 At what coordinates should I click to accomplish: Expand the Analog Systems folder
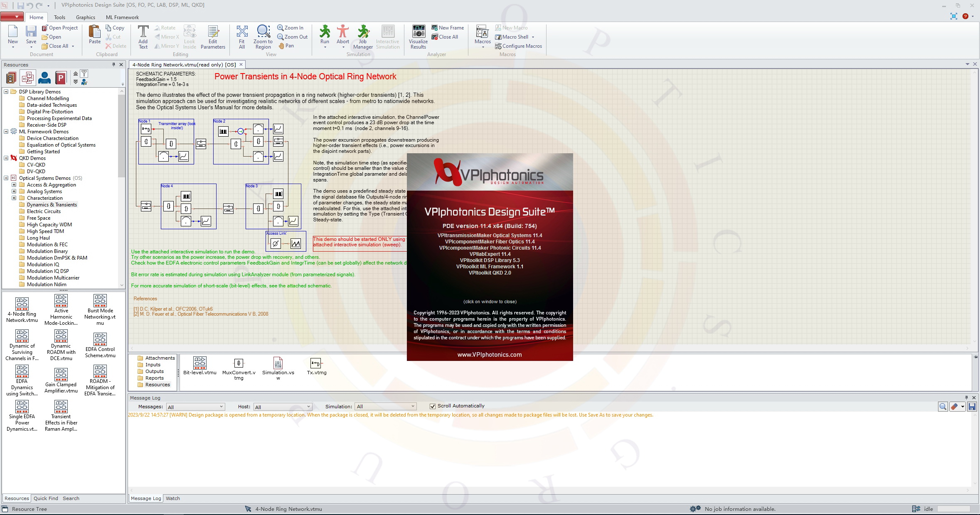14,191
